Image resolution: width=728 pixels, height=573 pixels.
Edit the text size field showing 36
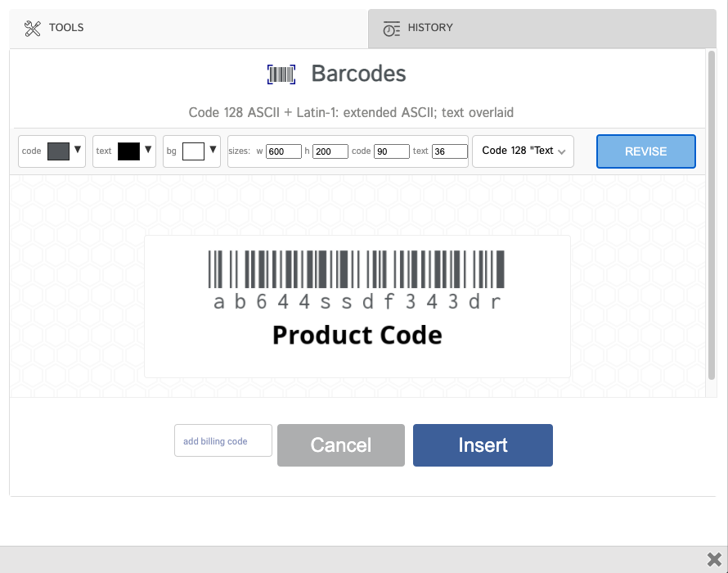pyautogui.click(x=449, y=151)
